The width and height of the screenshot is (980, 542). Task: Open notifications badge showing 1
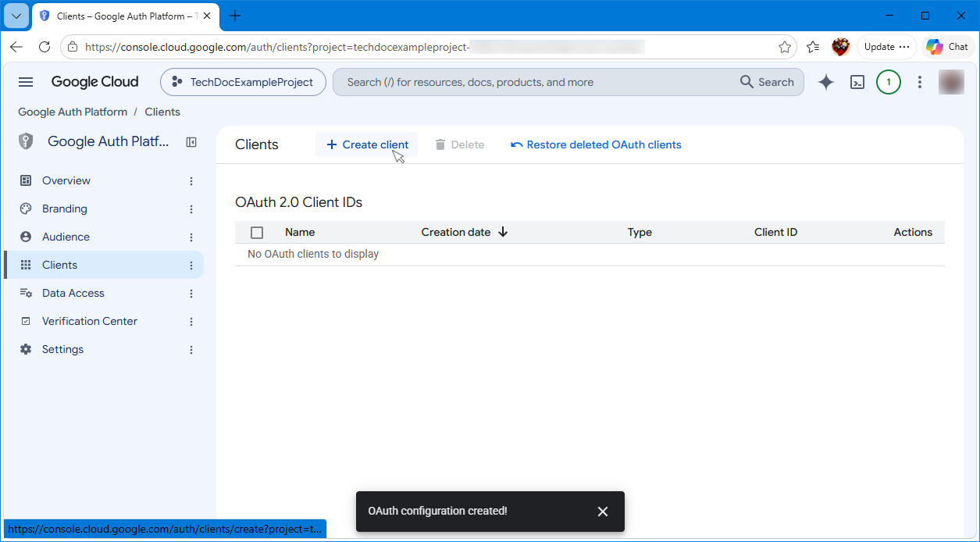pyautogui.click(x=889, y=82)
